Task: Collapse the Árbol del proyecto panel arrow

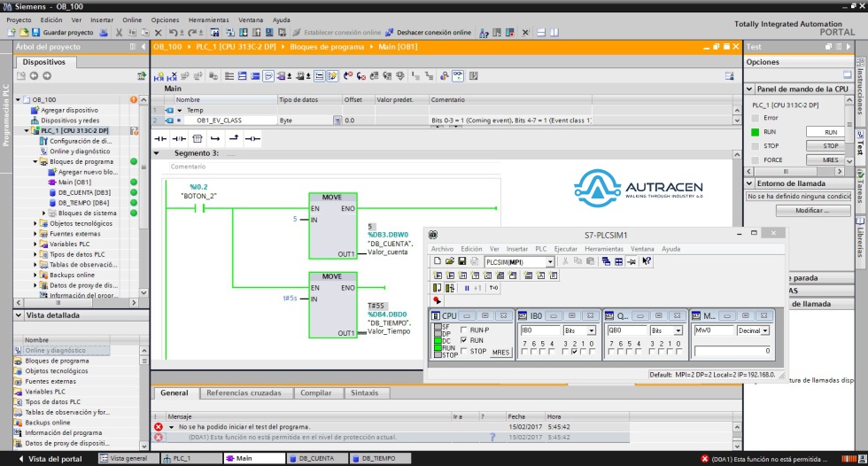Action: click(143, 47)
